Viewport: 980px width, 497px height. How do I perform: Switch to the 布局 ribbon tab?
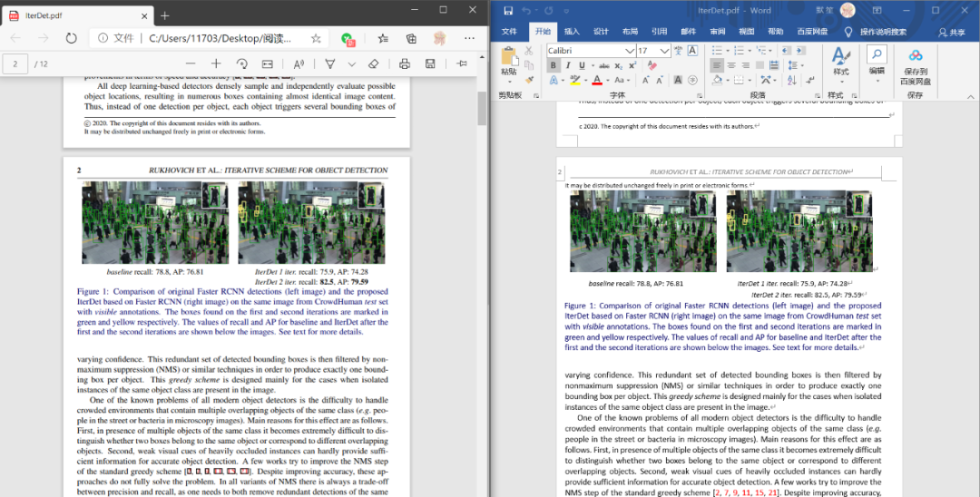pos(630,31)
